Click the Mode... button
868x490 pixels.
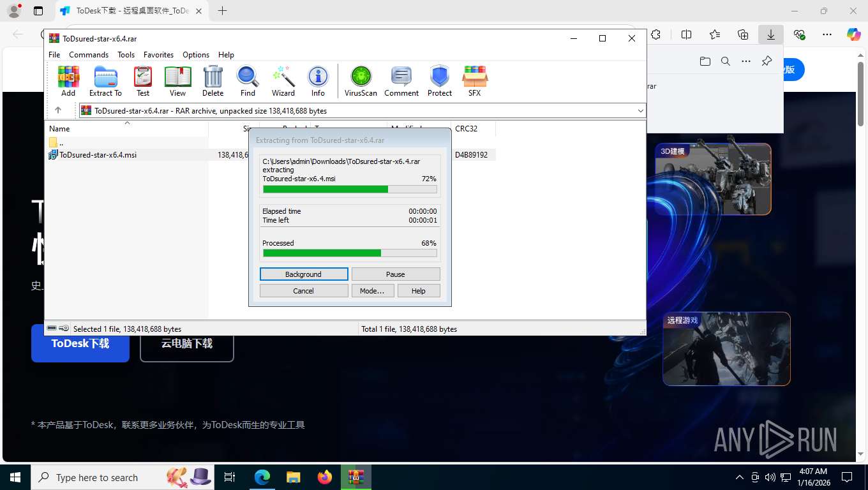[372, 291]
